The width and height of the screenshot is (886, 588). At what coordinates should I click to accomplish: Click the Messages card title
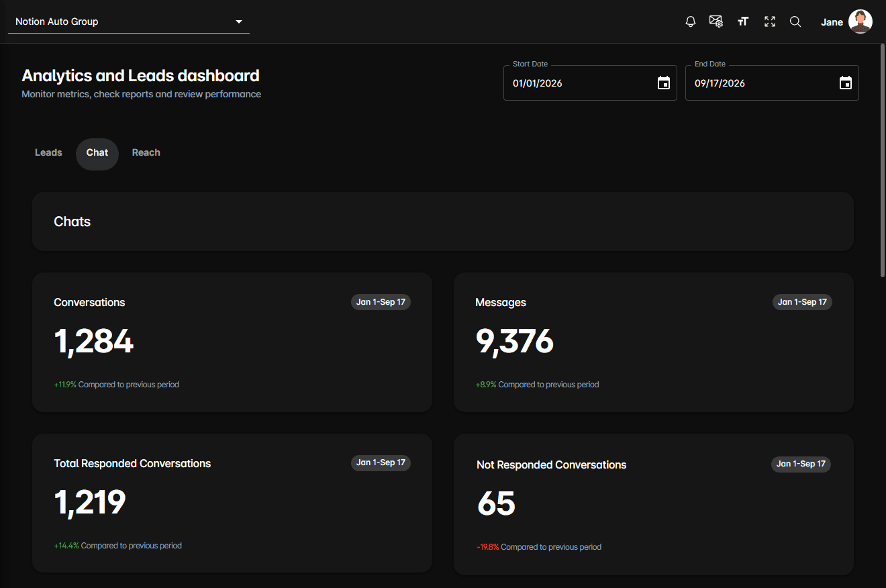coord(501,303)
